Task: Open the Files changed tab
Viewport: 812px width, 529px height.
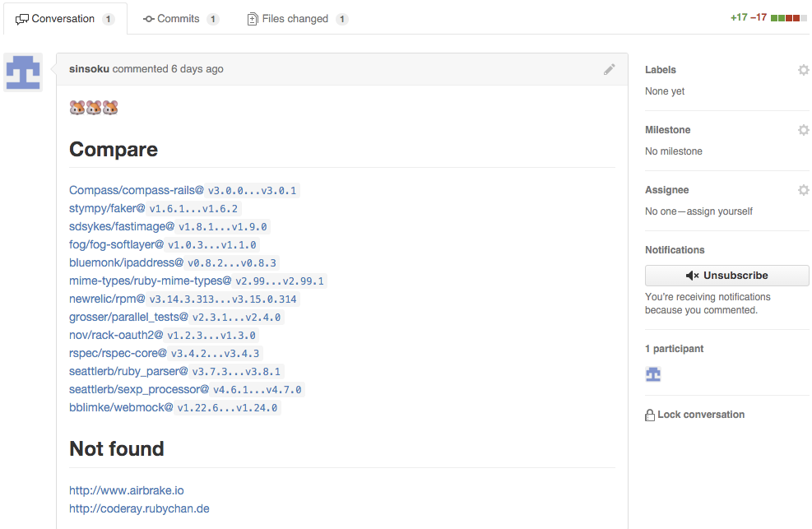Action: (297, 19)
